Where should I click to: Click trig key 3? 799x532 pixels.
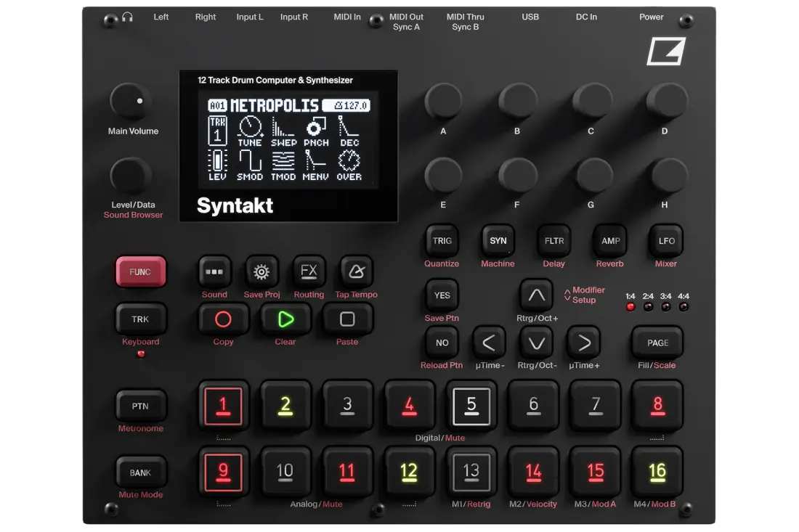347,406
